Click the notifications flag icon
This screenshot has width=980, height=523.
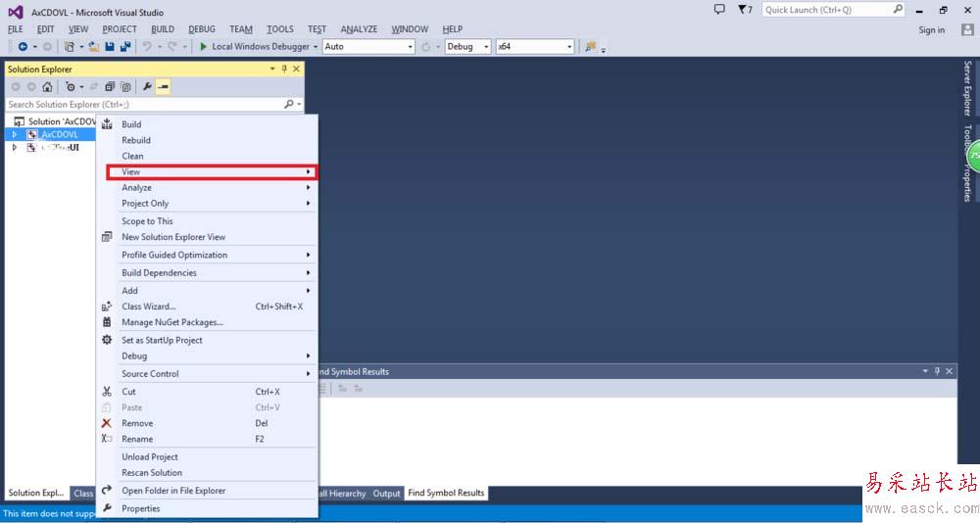[x=745, y=10]
